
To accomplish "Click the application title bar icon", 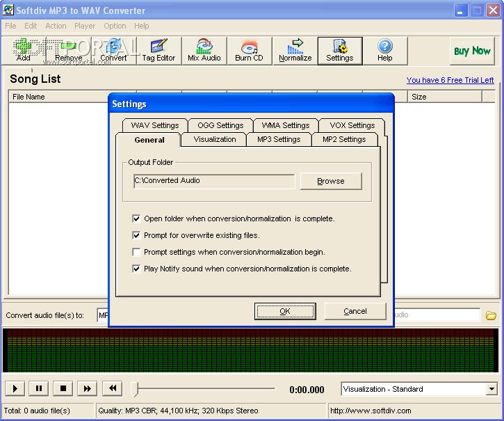I will pyautogui.click(x=8, y=10).
